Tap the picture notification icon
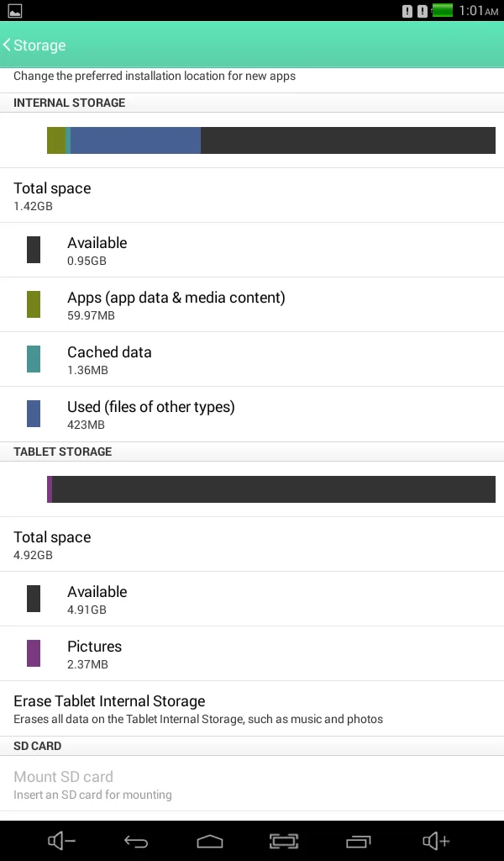The height and width of the screenshot is (861, 504). pyautogui.click(x=14, y=11)
